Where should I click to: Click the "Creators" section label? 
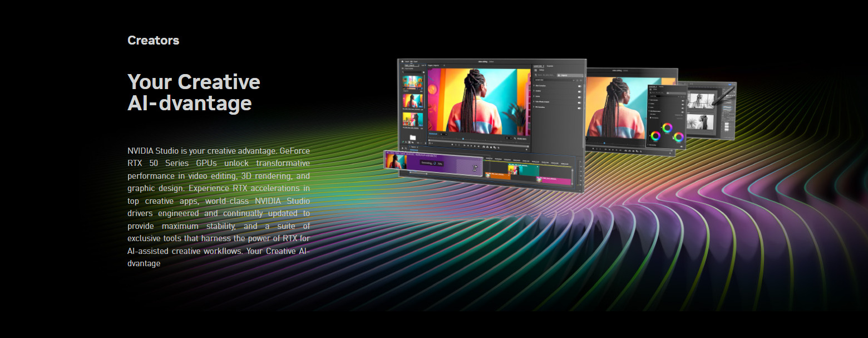(x=153, y=40)
